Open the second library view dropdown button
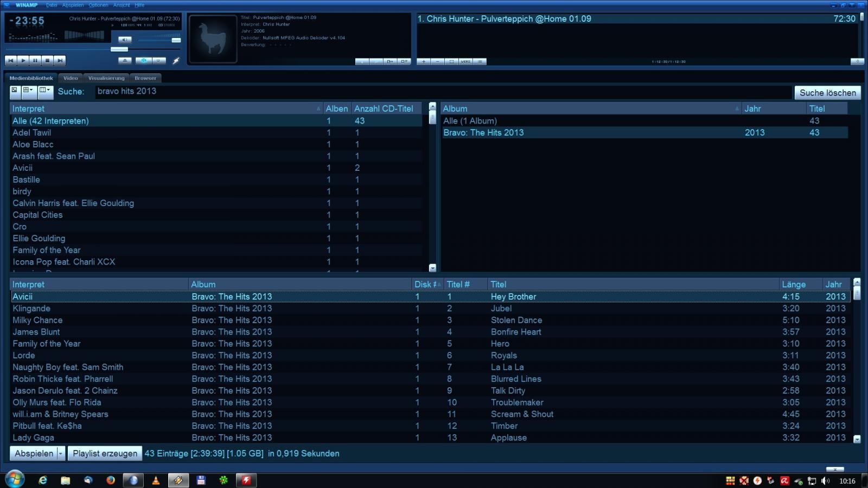This screenshot has width=868, height=488. click(x=29, y=92)
